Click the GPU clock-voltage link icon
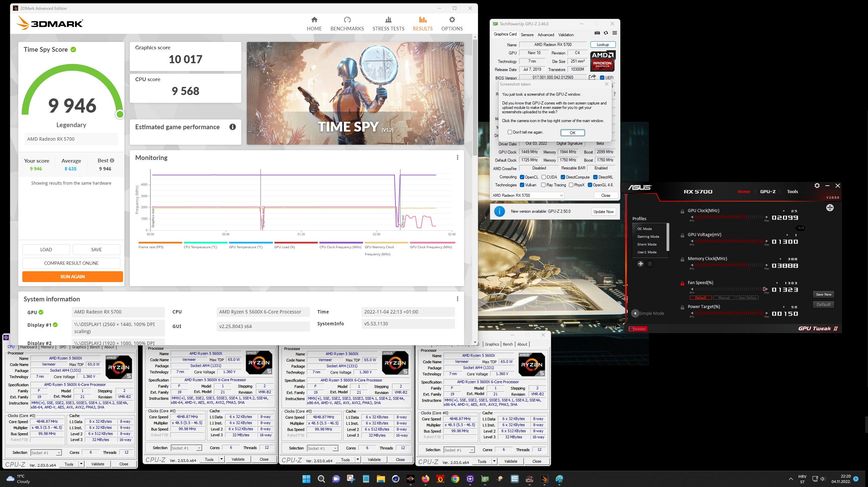868x487 pixels. [x=801, y=228]
